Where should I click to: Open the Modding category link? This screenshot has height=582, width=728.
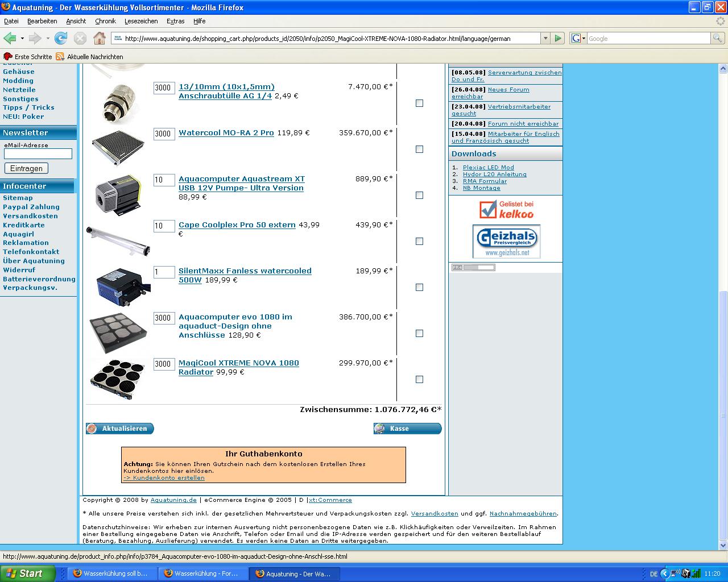click(18, 81)
